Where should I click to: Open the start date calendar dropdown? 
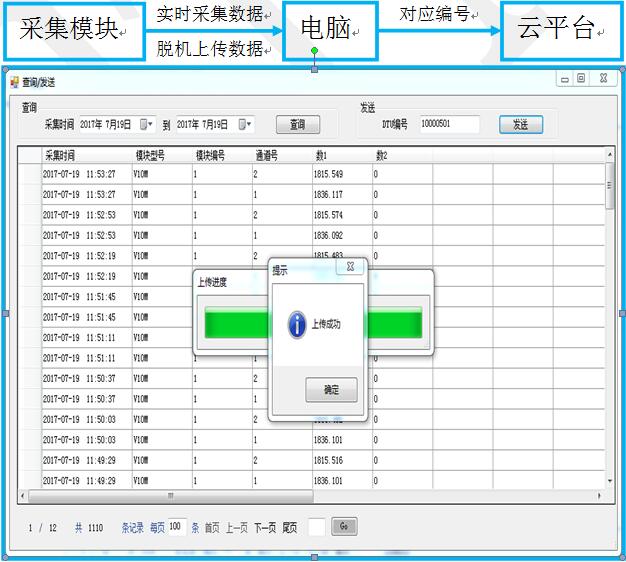pyautogui.click(x=146, y=125)
